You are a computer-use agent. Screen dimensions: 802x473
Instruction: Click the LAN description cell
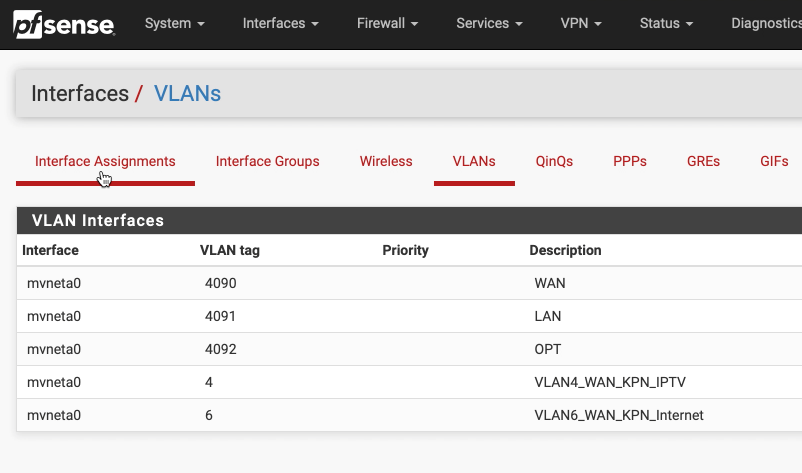[548, 317]
